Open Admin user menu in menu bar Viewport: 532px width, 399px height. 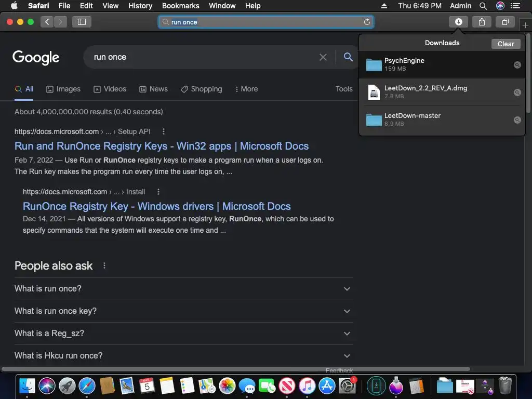[460, 6]
